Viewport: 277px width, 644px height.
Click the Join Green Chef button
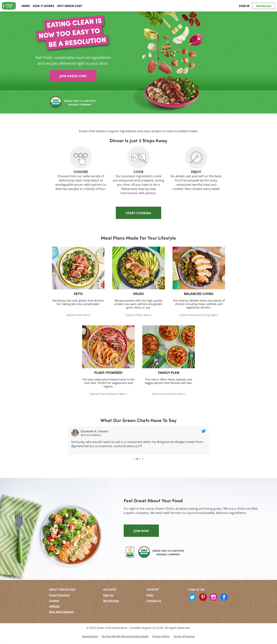[x=73, y=76]
